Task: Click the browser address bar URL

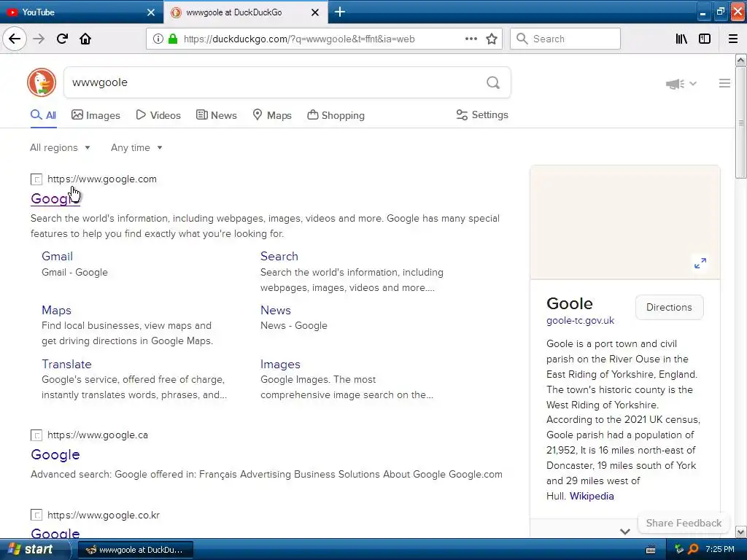Action: pyautogui.click(x=299, y=39)
